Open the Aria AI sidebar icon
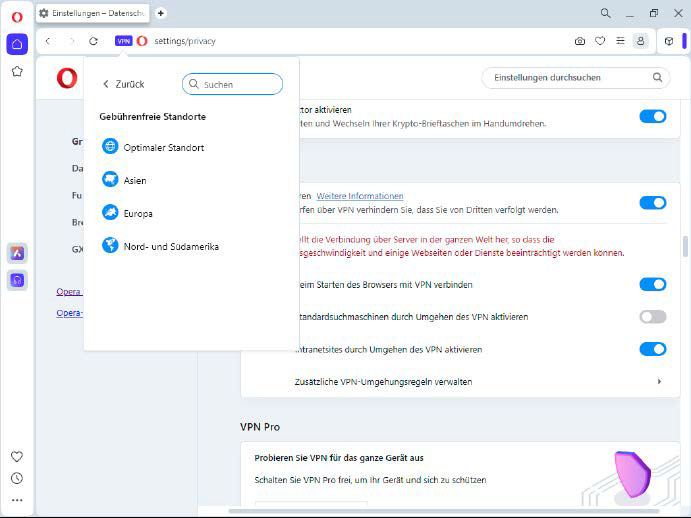Viewport: 691px width, 518px height. [17, 253]
